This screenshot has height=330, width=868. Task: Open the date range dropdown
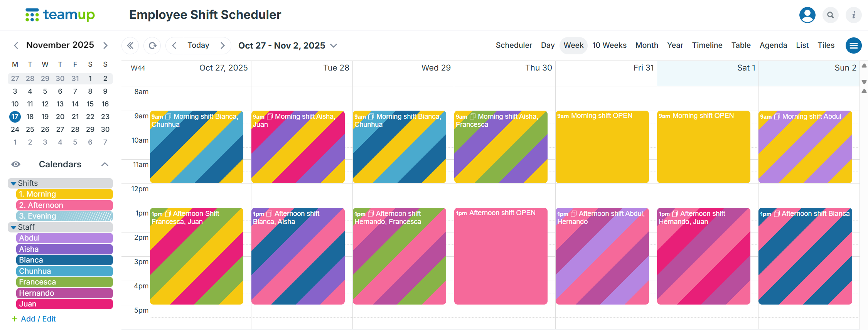333,45
